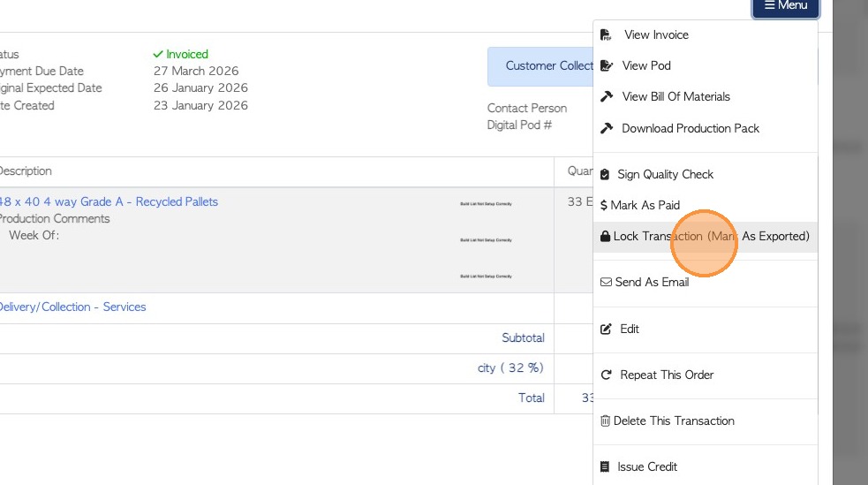The image size is (868, 485).
Task: Click the clipboard icon for Sign Quality Check
Action: 605,175
